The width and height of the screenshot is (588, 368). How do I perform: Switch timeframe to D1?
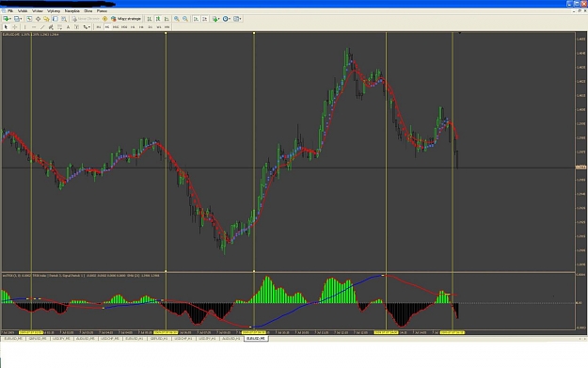[150, 27]
